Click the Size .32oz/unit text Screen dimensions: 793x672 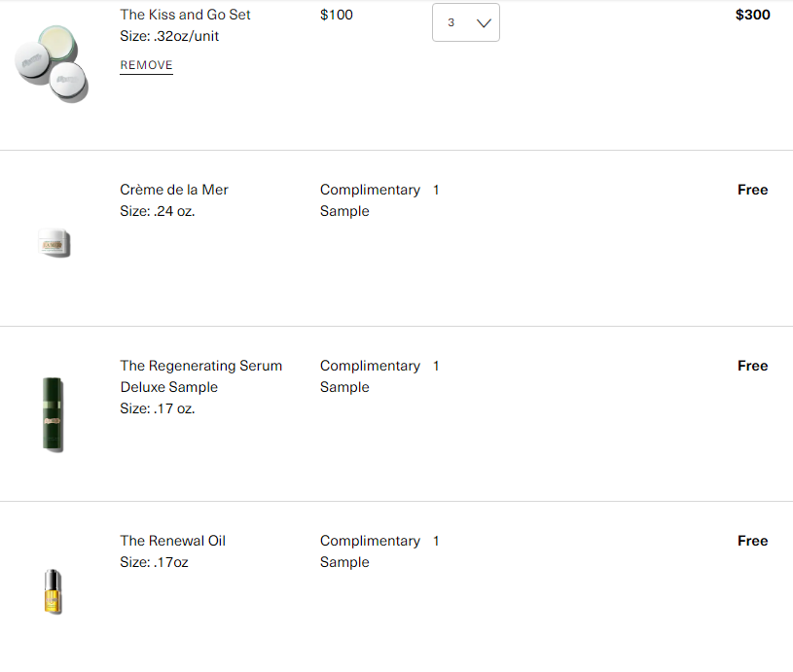(x=169, y=36)
